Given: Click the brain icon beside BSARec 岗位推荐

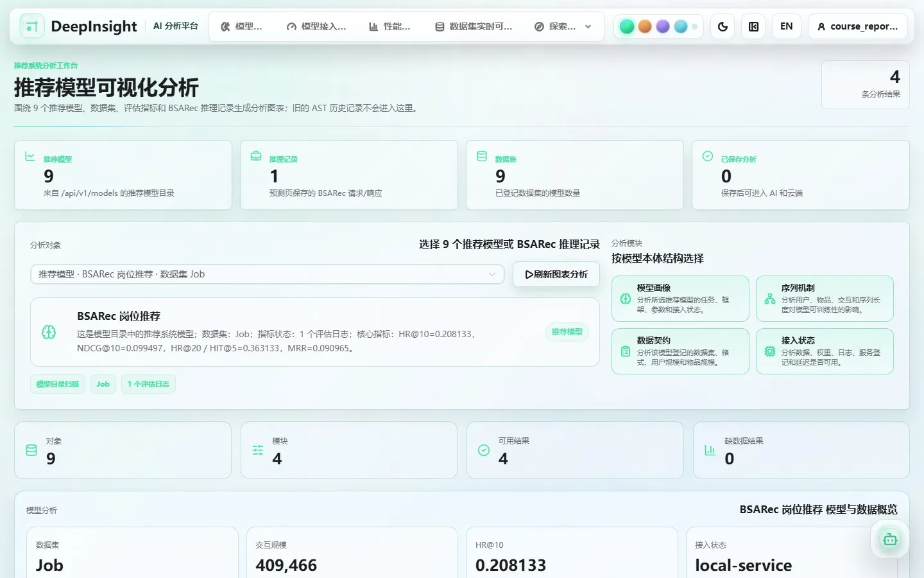Looking at the screenshot, I should (49, 332).
